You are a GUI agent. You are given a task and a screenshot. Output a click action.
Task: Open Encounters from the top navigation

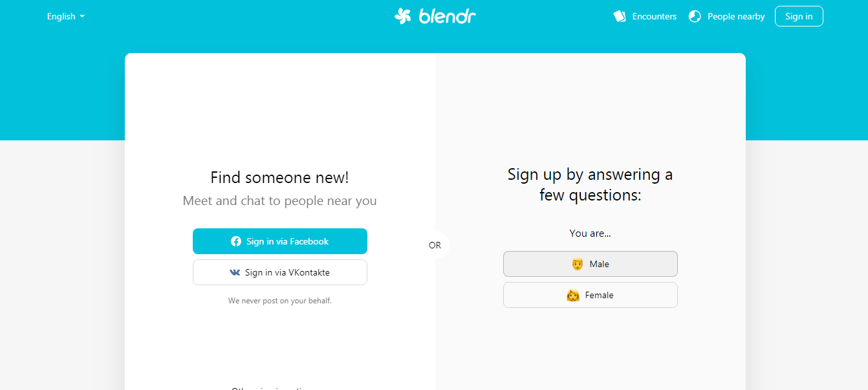(x=655, y=16)
